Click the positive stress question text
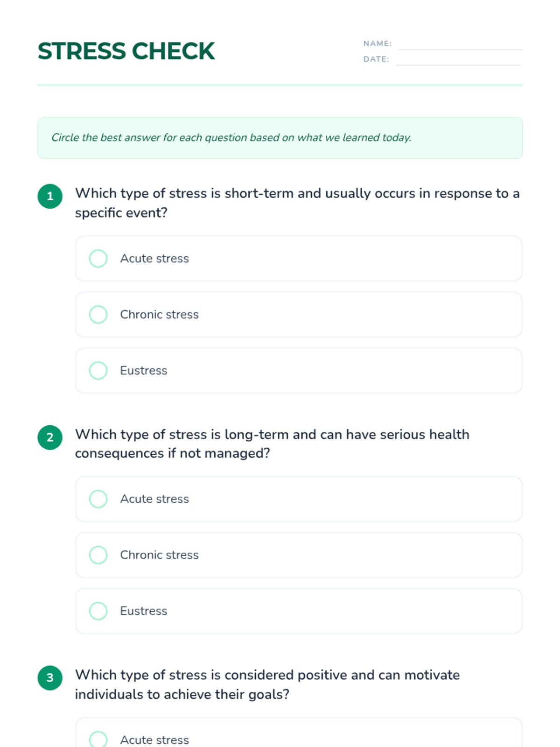 tap(267, 684)
